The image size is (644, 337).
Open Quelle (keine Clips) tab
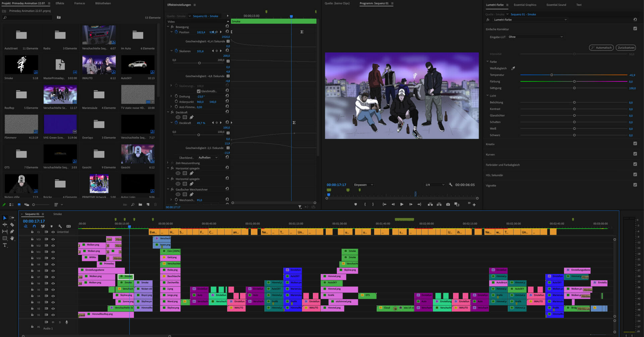(337, 3)
